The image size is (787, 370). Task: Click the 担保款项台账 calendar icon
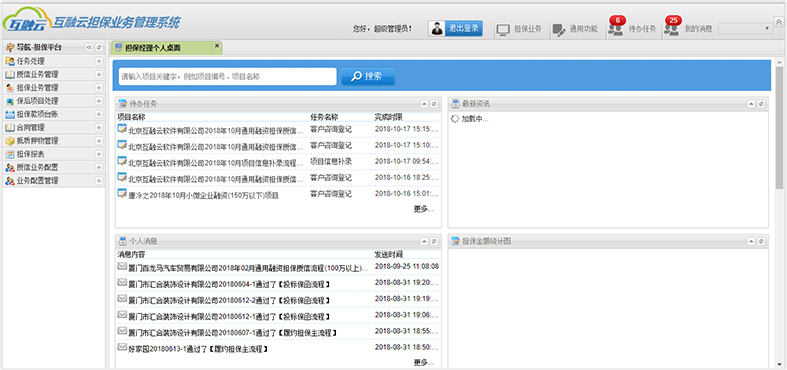(10, 114)
